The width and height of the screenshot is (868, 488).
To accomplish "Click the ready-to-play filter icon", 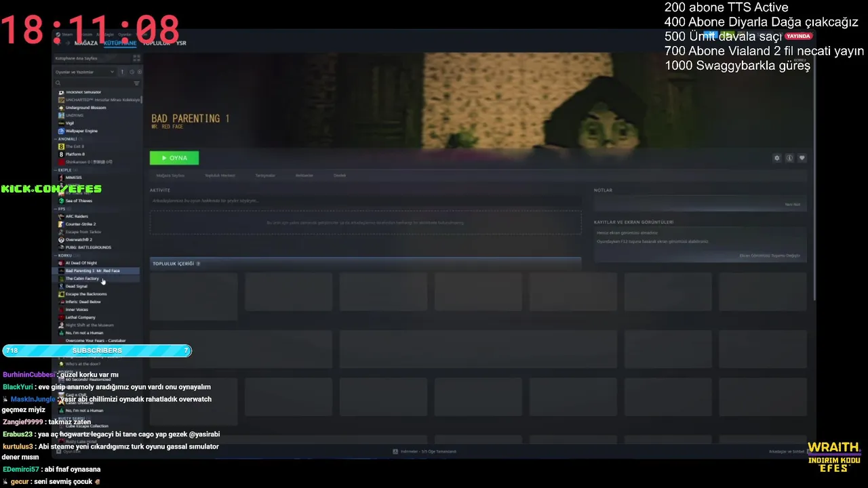I will coord(140,72).
